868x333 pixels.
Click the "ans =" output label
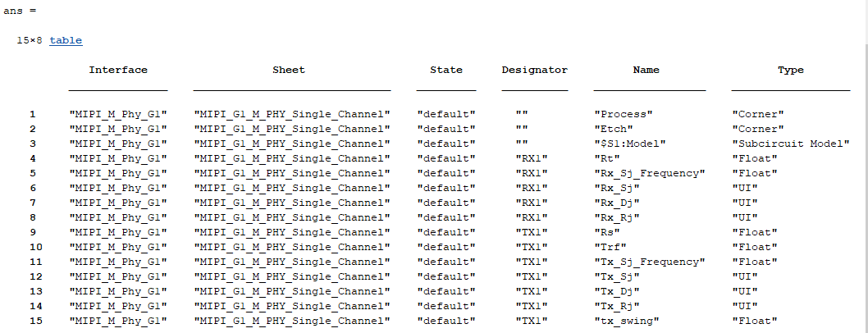[19, 11]
